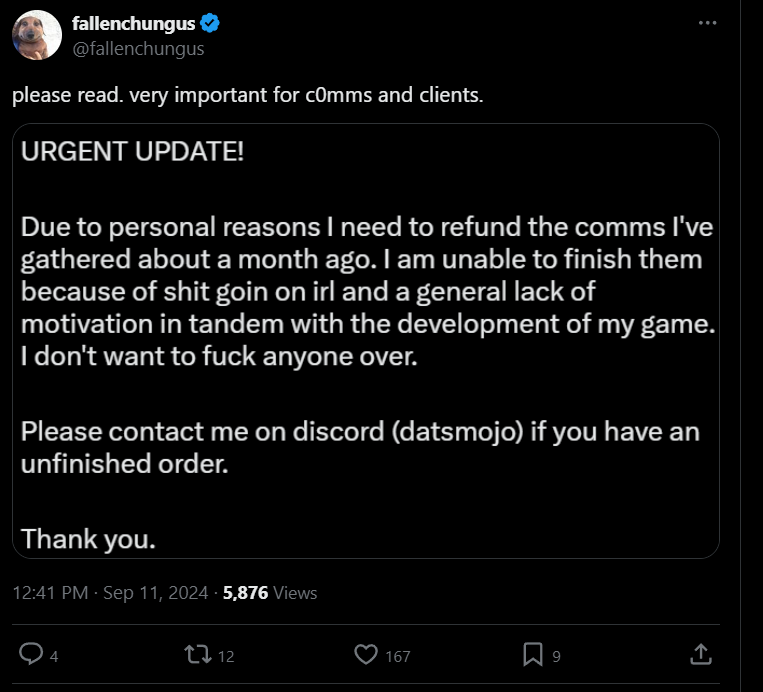Like the tweet with heart icon

(x=366, y=654)
